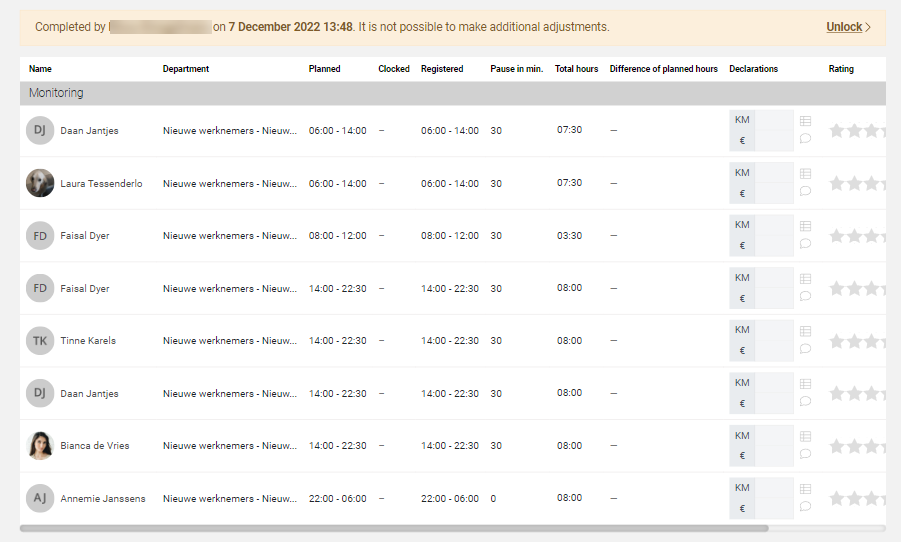Click Bianca de Vries' profile photo
Screen dimensions: 901x542
click(40, 446)
